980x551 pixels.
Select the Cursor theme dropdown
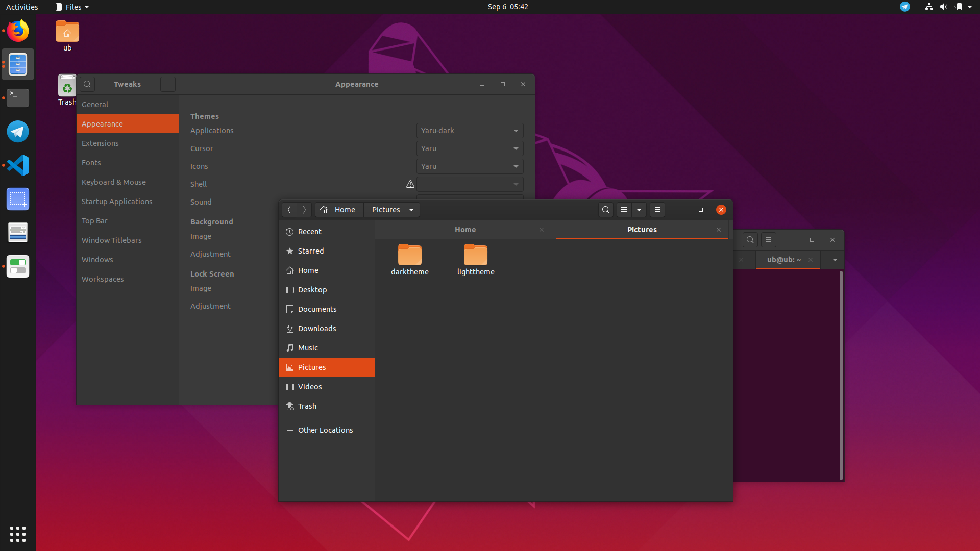pyautogui.click(x=469, y=148)
